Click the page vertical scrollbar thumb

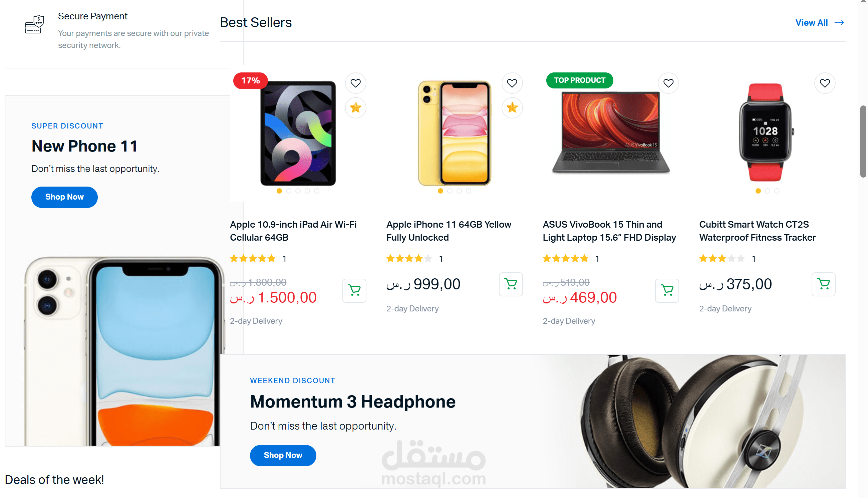click(863, 142)
